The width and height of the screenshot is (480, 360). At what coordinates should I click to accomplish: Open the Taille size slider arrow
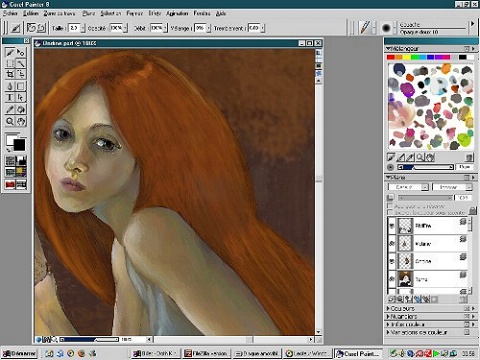pyautogui.click(x=83, y=28)
